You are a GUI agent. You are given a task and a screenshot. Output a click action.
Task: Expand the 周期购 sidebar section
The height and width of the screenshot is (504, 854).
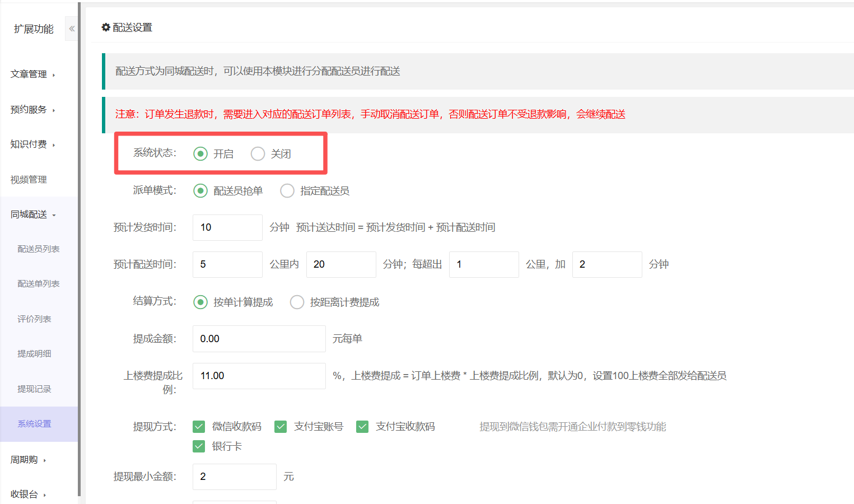(28, 460)
